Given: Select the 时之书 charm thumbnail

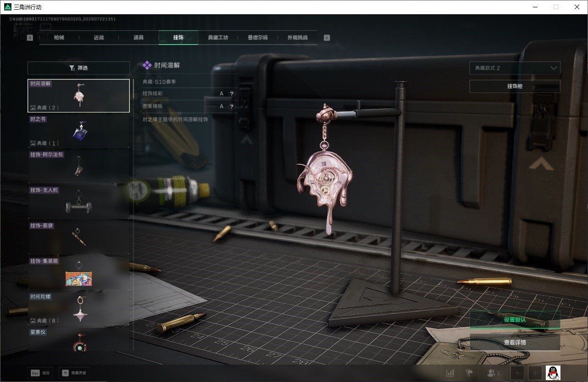Looking at the screenshot, I should 78,131.
